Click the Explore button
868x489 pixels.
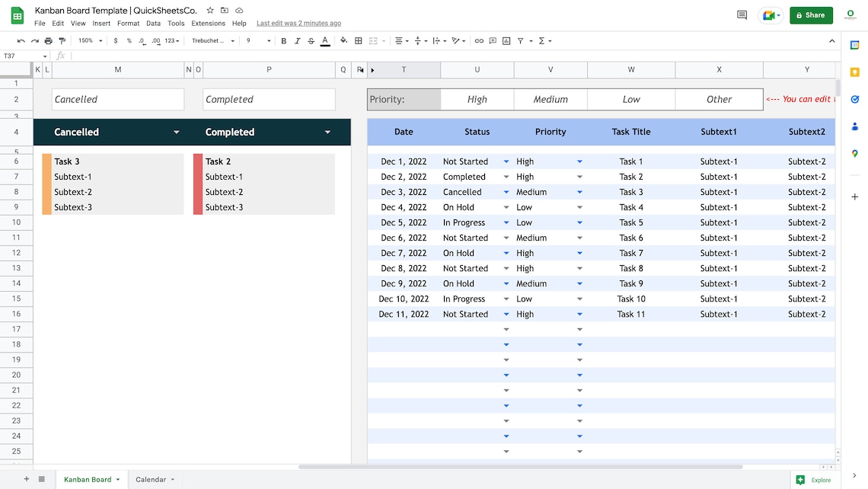click(813, 480)
